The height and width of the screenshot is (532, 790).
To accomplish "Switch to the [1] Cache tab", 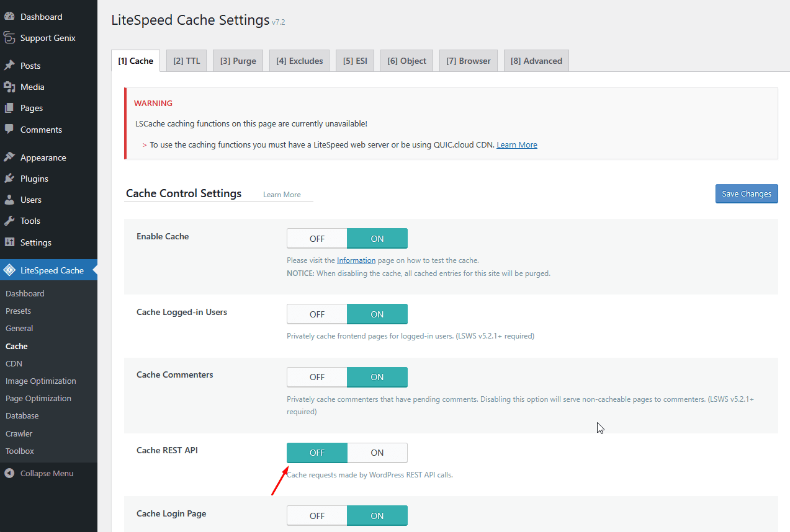I will pos(136,61).
